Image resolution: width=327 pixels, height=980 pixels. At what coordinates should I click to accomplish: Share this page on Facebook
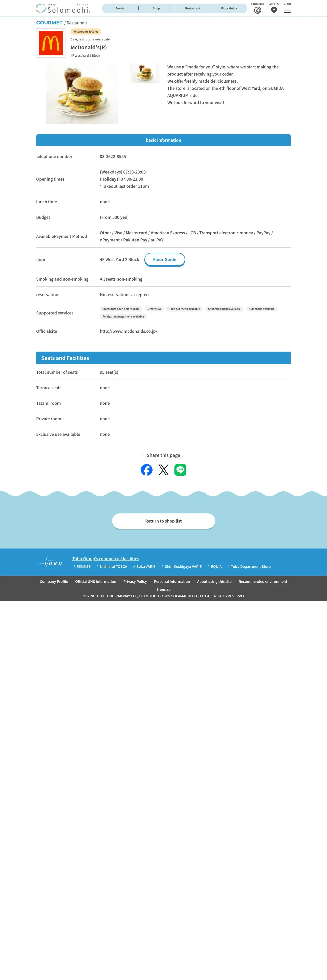coord(146,470)
